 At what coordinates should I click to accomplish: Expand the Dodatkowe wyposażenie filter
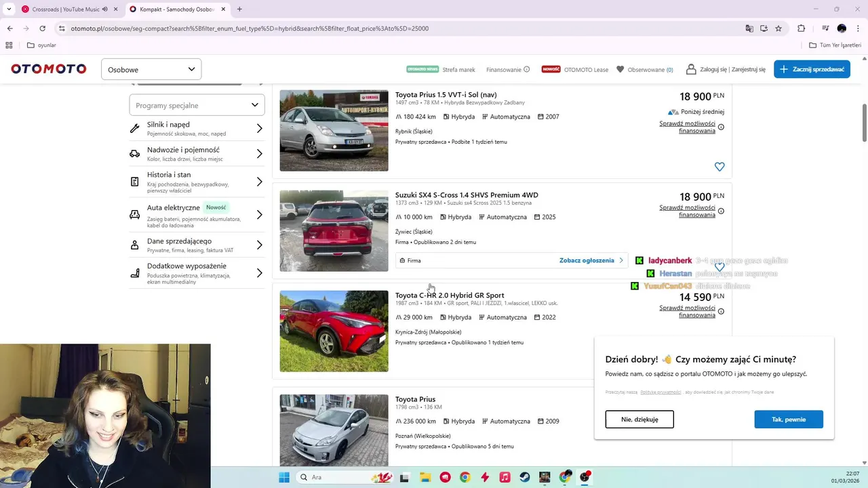click(x=197, y=273)
